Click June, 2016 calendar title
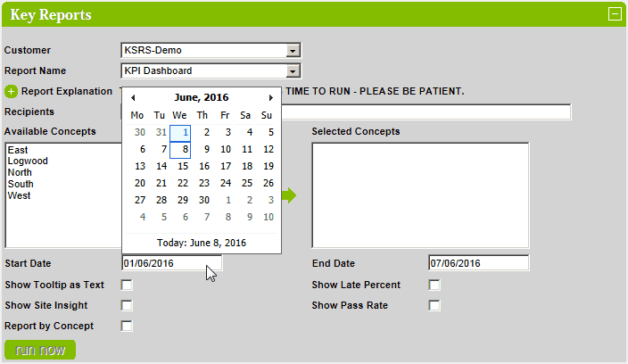The width and height of the screenshot is (628, 364). click(x=201, y=97)
